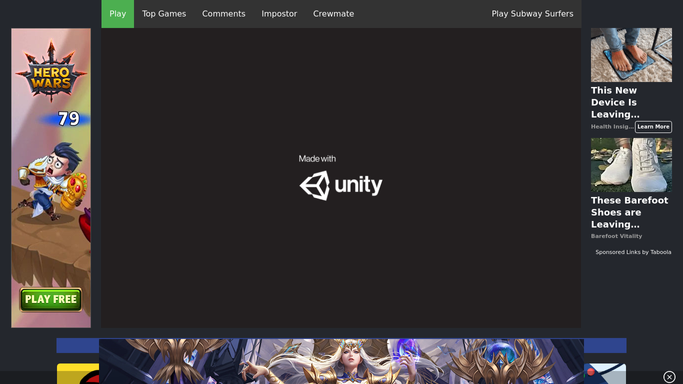Click the Unity logo in game area
The image size is (683, 384).
tap(341, 185)
